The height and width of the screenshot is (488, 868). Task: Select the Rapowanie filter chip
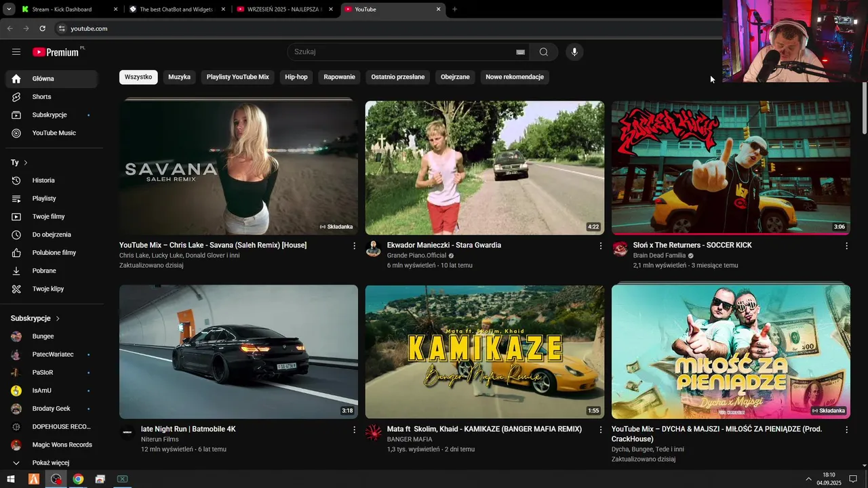point(339,77)
